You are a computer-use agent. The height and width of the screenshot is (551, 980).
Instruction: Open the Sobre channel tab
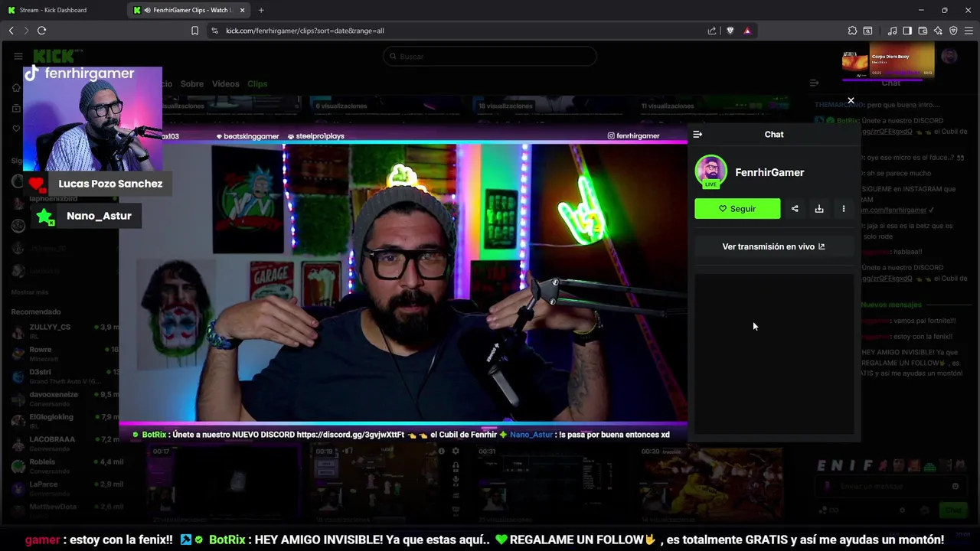click(192, 83)
